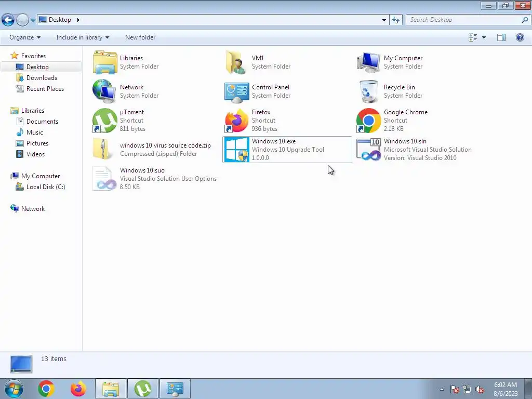Open Firefox from the taskbar
This screenshot has height=399, width=532.
[x=78, y=389]
